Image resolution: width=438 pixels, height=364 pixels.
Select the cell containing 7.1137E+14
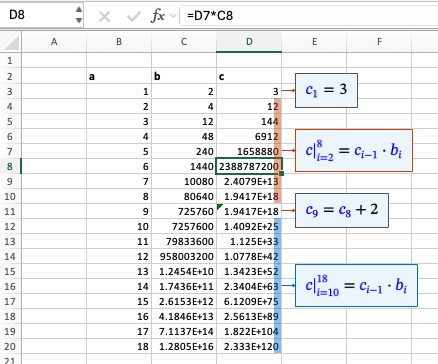184,331
